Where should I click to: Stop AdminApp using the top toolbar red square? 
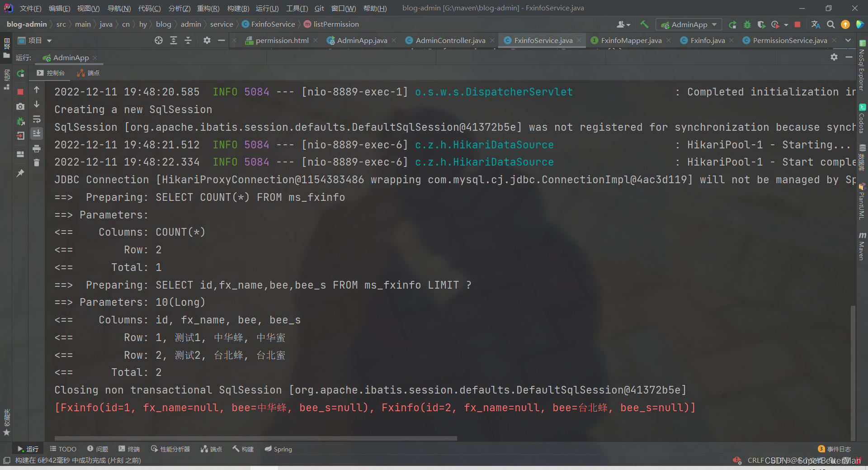pyautogui.click(x=797, y=24)
